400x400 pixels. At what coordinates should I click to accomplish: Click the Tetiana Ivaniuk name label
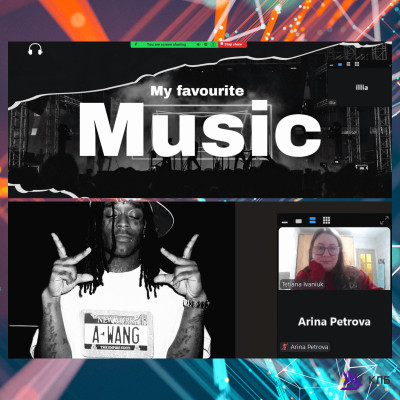click(302, 284)
